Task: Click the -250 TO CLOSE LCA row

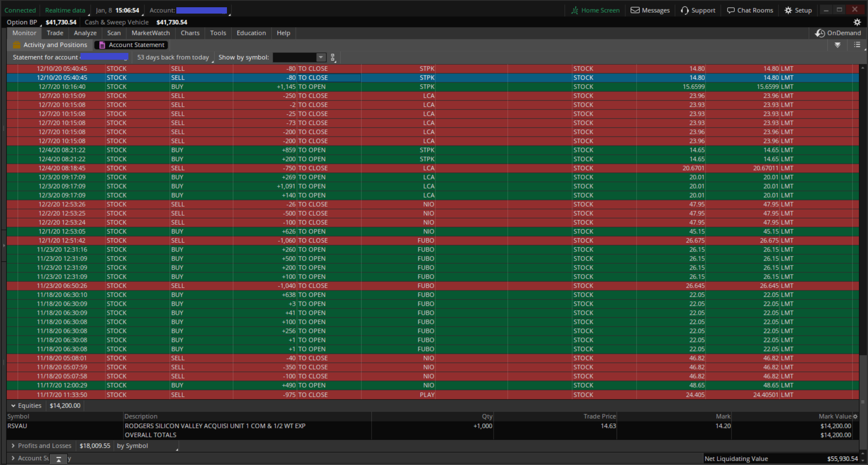Action: coord(433,96)
